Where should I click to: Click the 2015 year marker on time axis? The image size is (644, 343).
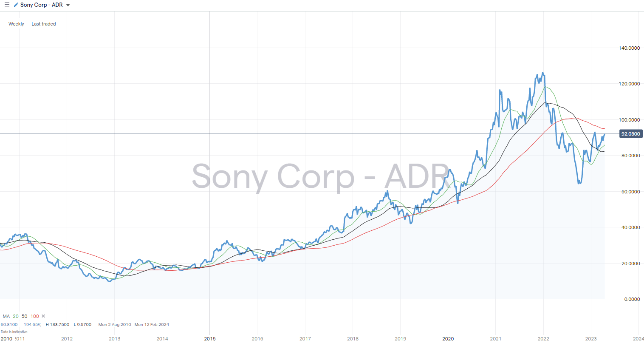pyautogui.click(x=209, y=339)
